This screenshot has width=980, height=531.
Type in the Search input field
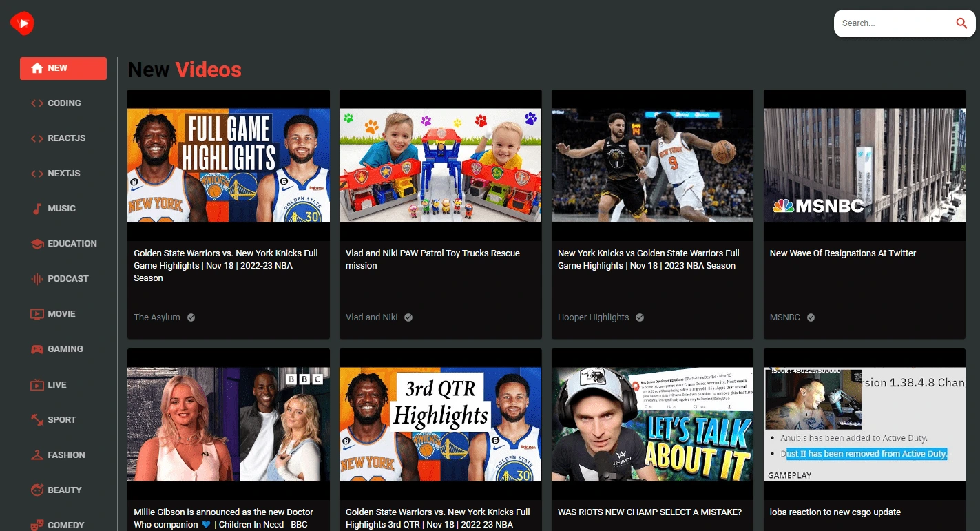[x=893, y=23]
